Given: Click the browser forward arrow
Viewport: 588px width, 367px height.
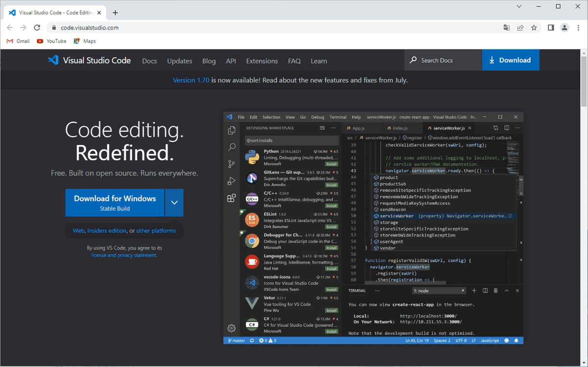Looking at the screenshot, I should pos(24,28).
